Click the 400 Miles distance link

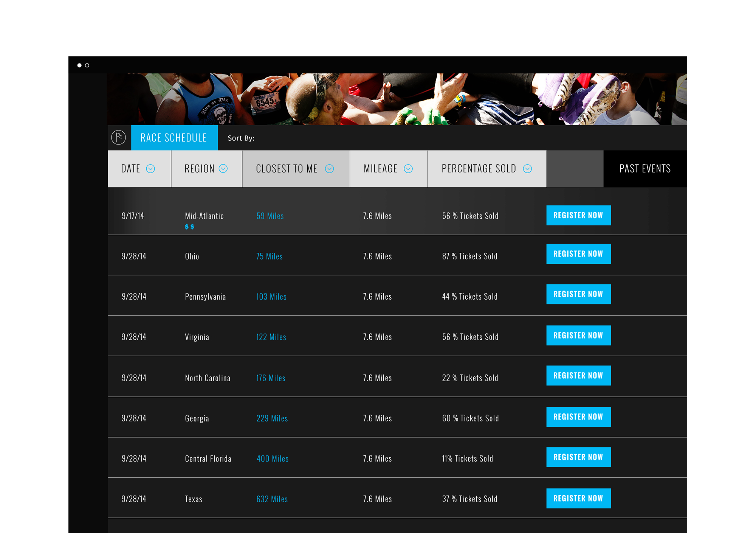[273, 459]
